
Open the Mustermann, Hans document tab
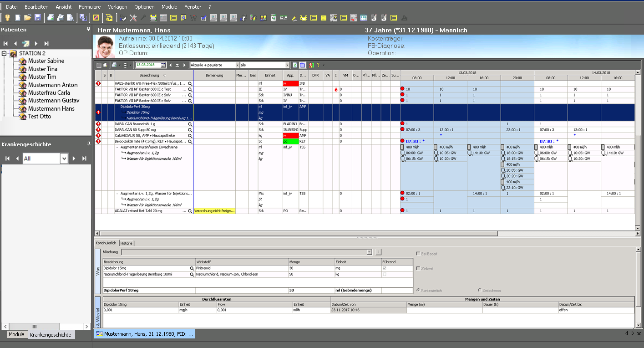point(144,334)
